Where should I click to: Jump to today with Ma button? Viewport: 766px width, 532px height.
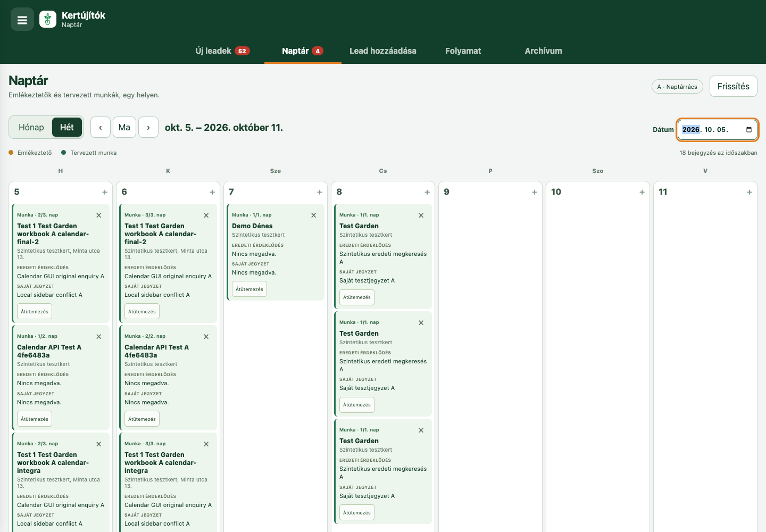[124, 128]
